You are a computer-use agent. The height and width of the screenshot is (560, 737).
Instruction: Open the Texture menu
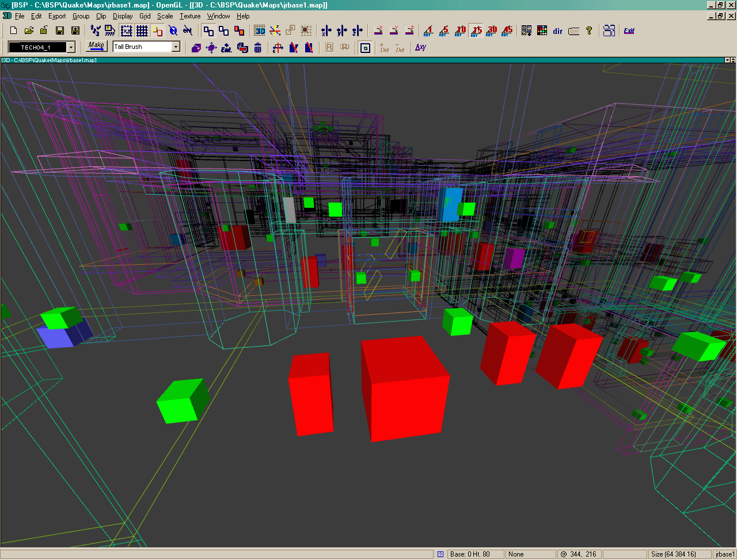190,16
